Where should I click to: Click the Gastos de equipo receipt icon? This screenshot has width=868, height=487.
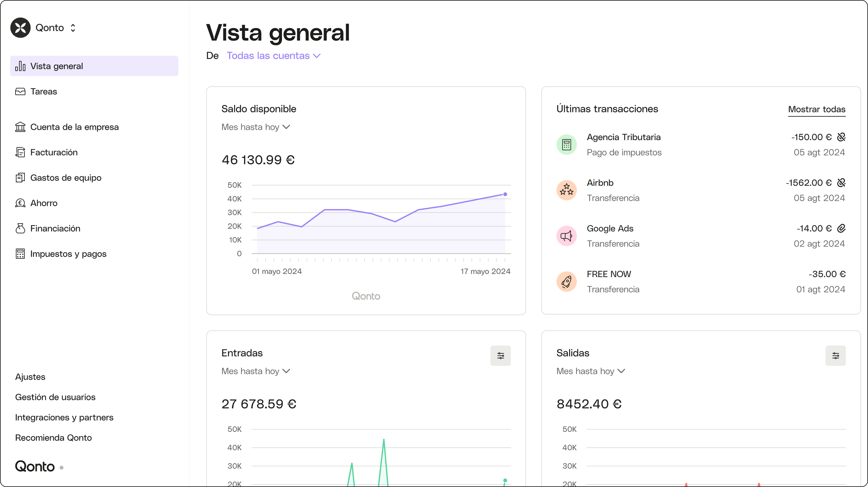click(x=20, y=178)
